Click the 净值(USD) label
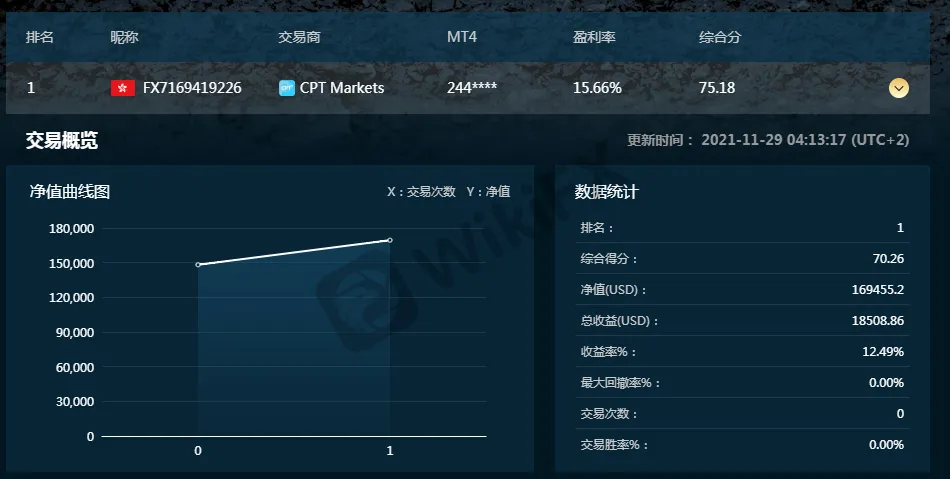This screenshot has height=479, width=950. 614,289
